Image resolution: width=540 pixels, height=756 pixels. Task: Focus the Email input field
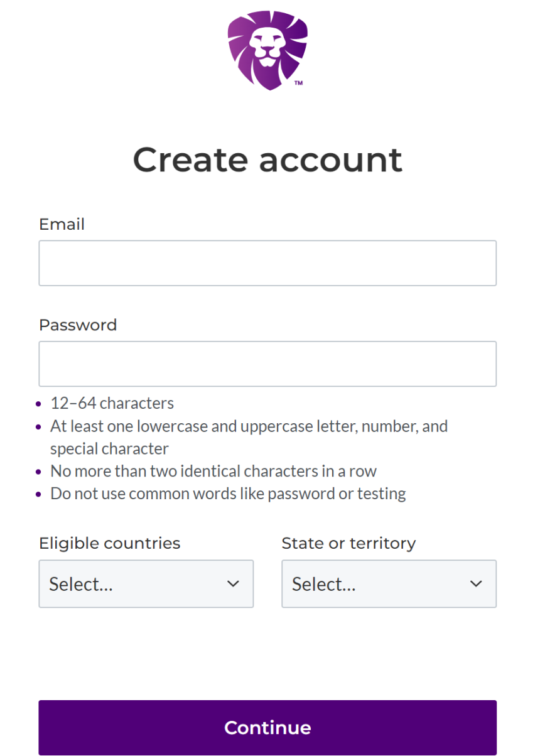267,263
